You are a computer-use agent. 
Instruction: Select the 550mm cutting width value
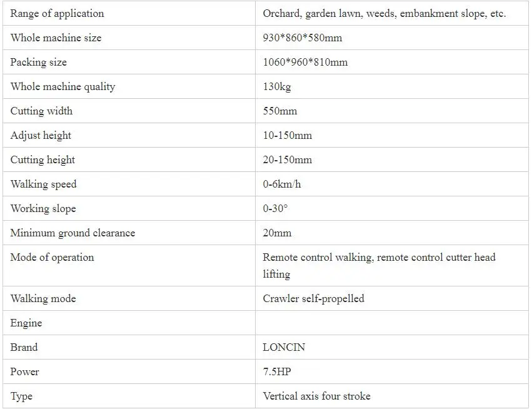coord(280,111)
